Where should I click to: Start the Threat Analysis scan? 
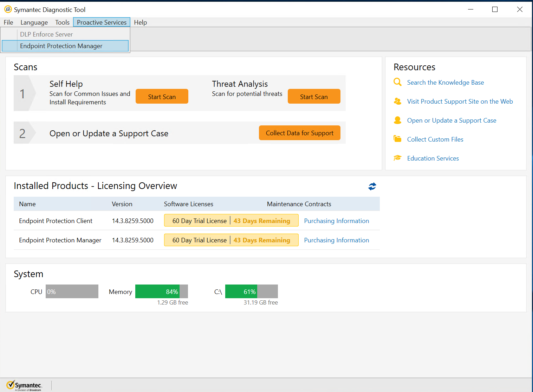314,96
